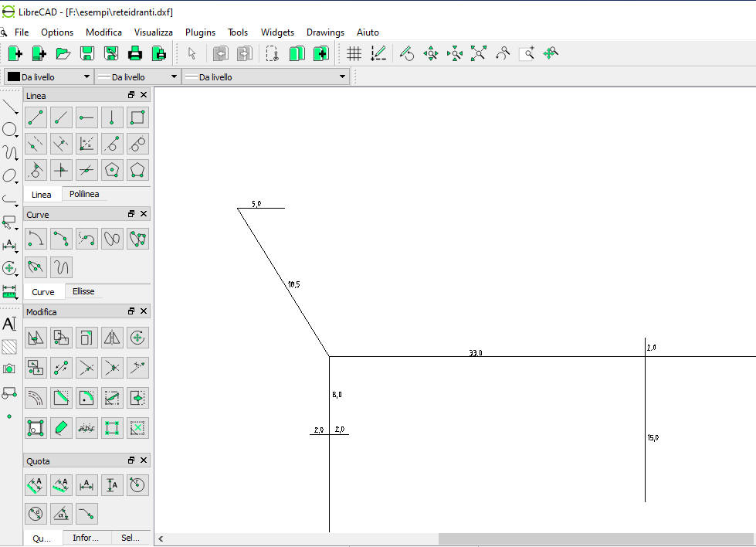Switch to Polilinea tab
Image resolution: width=756 pixels, height=547 pixels.
click(84, 194)
